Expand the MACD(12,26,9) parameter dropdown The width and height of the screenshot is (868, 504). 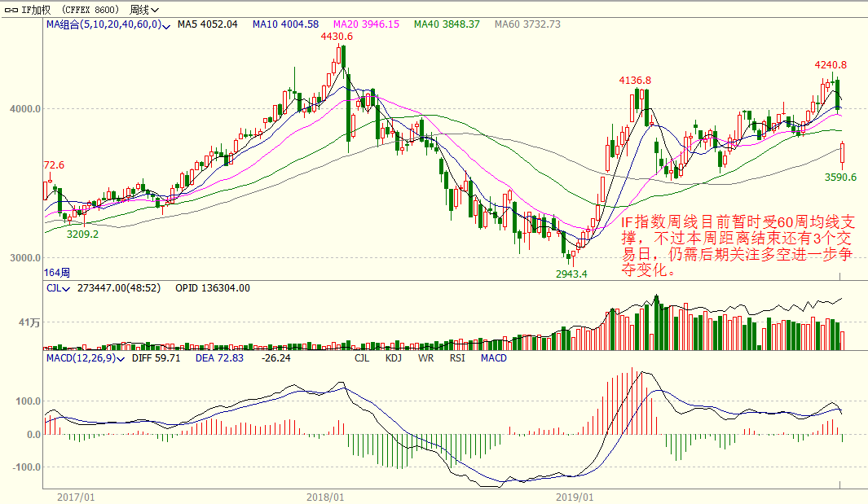pyautogui.click(x=122, y=358)
